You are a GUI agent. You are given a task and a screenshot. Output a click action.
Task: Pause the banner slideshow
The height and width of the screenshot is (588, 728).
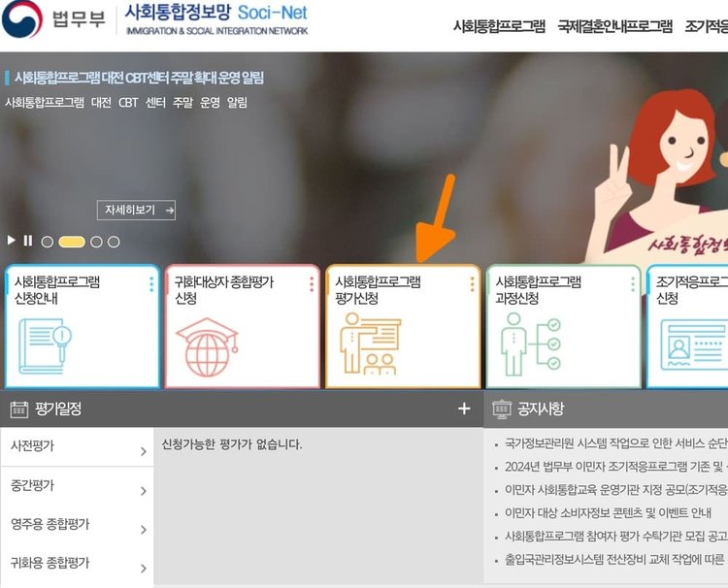coord(28,241)
